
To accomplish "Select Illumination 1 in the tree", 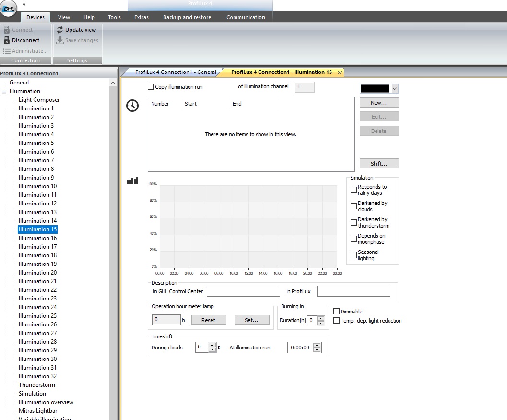I will click(36, 108).
